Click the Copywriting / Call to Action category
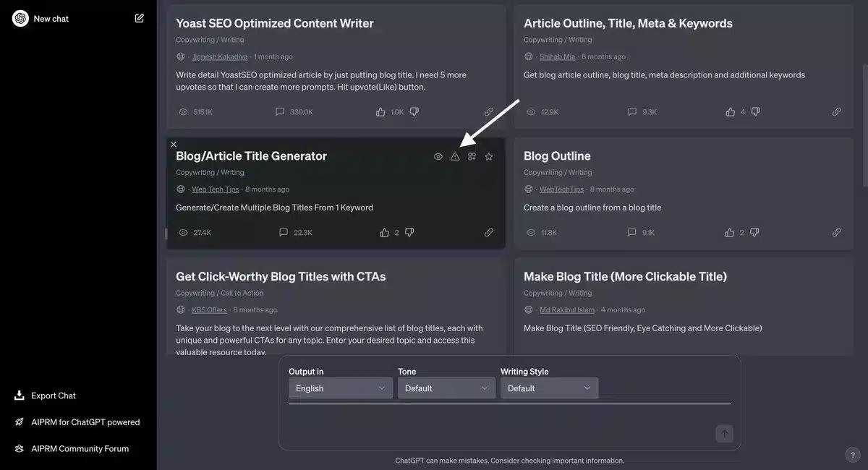 coord(219,293)
